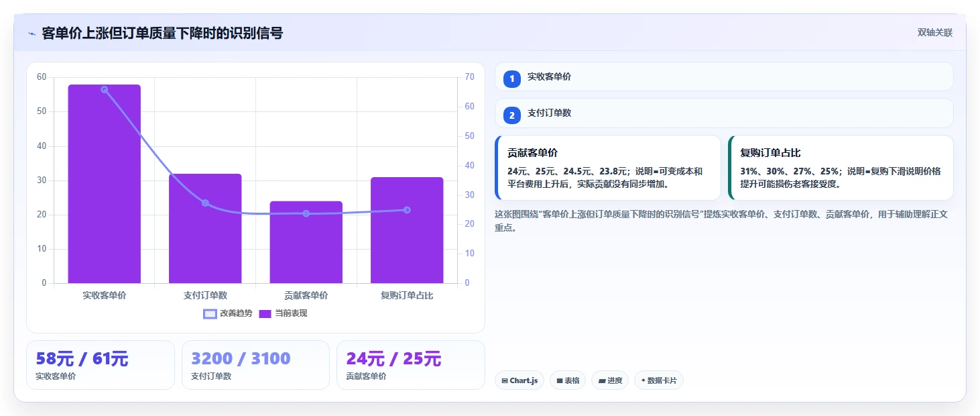Click the x-axis label 贡献客单价

[x=306, y=295]
